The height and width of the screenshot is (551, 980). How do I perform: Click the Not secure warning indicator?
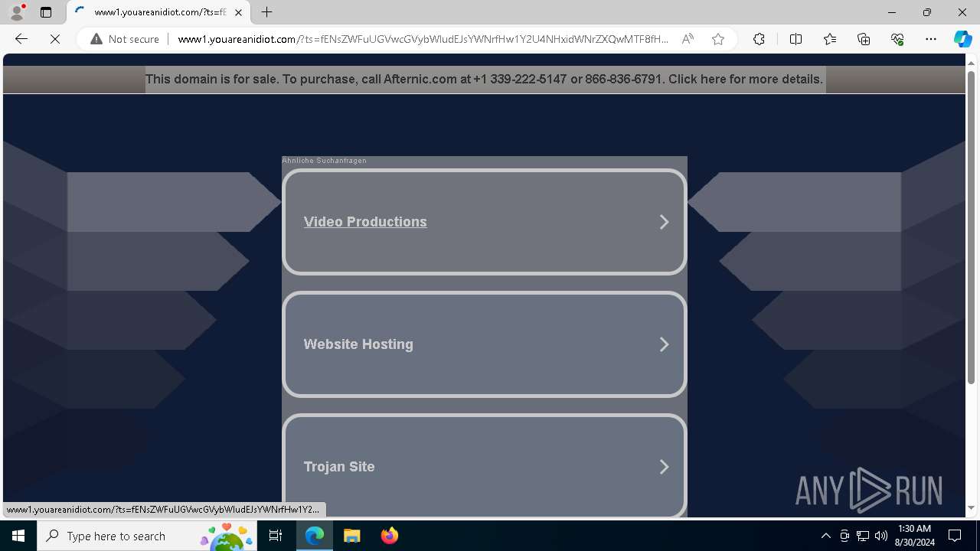click(125, 39)
